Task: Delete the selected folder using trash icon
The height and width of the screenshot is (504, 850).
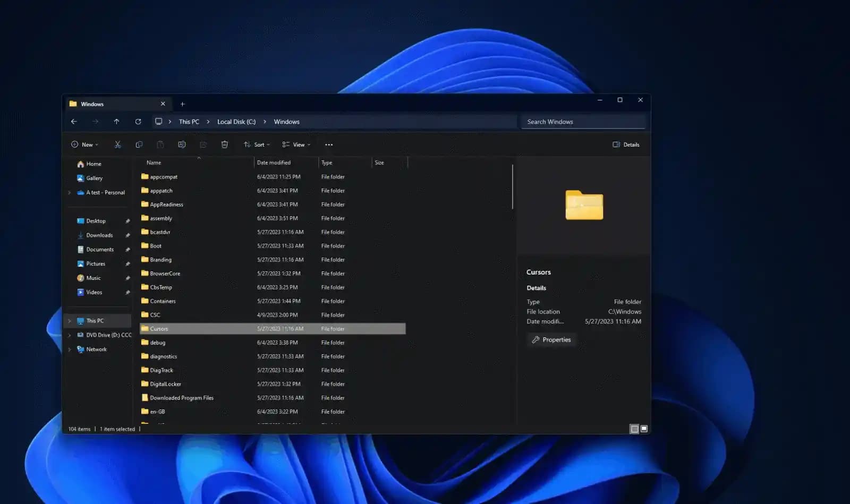Action: [x=224, y=144]
